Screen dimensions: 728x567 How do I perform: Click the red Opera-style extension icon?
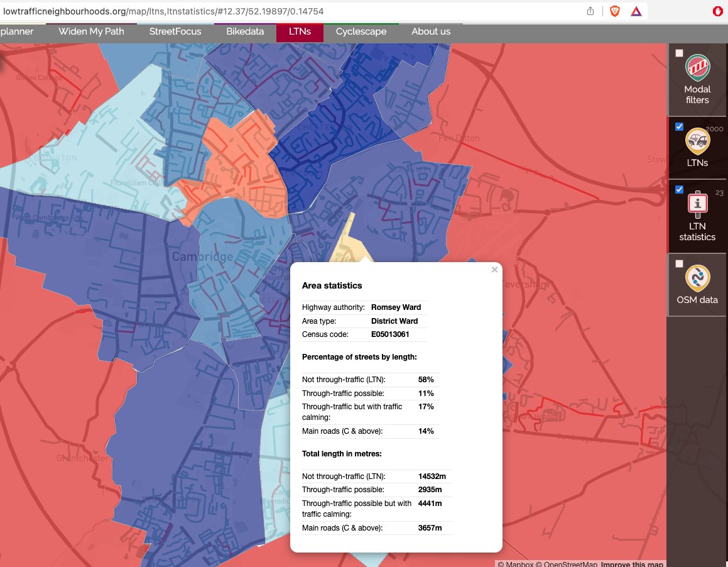[718, 11]
